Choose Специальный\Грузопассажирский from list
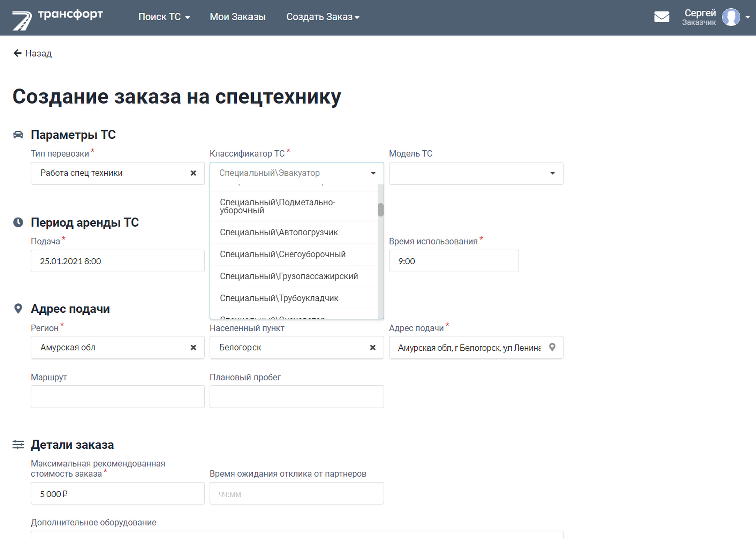The height and width of the screenshot is (539, 756). 294,276
